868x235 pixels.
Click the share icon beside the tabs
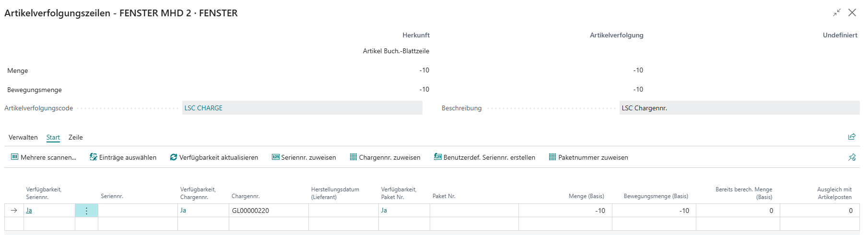click(852, 137)
